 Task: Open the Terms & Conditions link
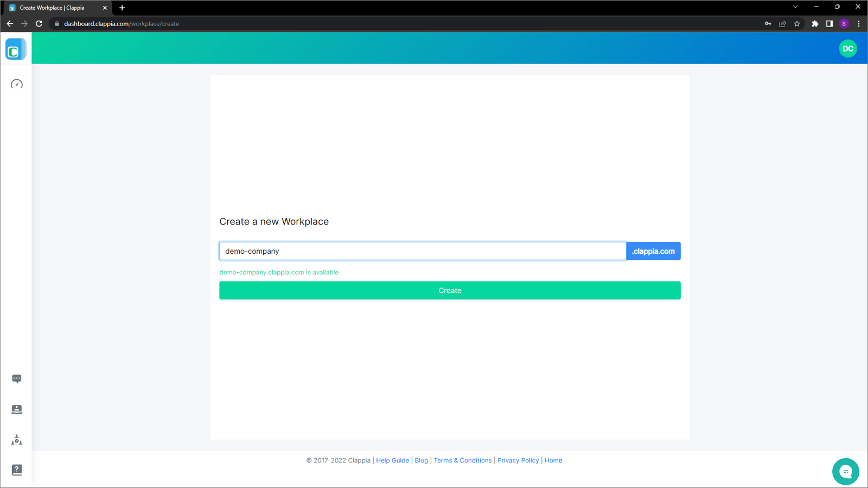click(462, 460)
